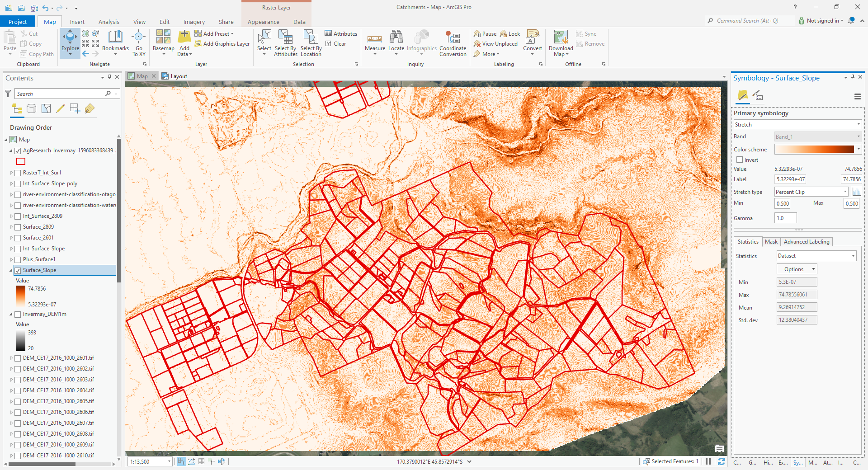The image size is (868, 470).
Task: Open the Imagery ribbon tab
Action: pos(193,21)
